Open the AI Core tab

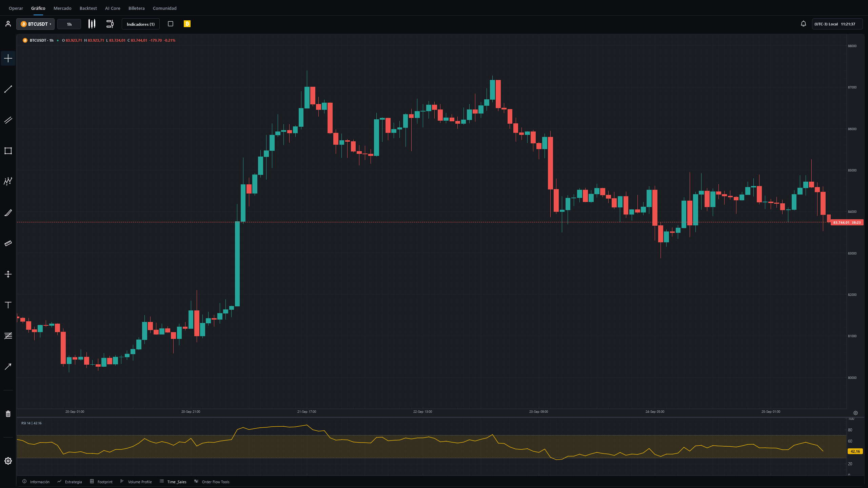tap(113, 8)
